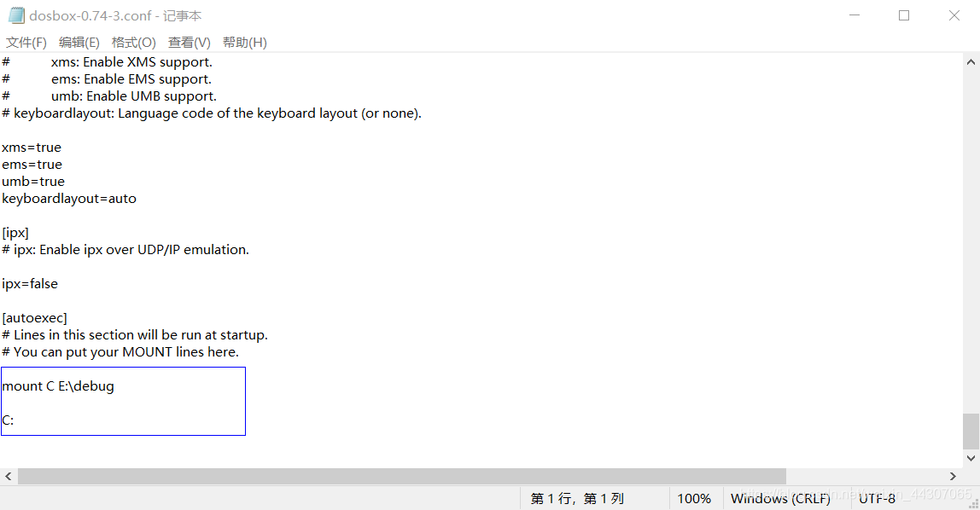The width and height of the screenshot is (980, 510).
Task: Click the window resize grip corner
Action: click(974, 504)
